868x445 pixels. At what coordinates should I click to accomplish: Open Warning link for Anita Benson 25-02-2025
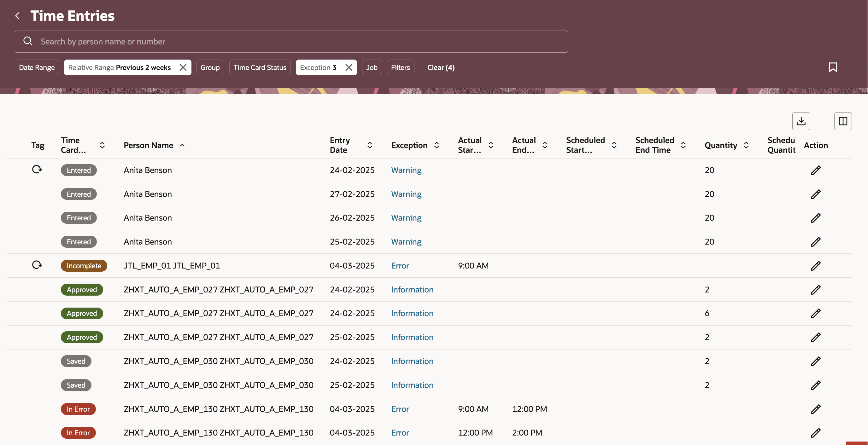click(406, 242)
